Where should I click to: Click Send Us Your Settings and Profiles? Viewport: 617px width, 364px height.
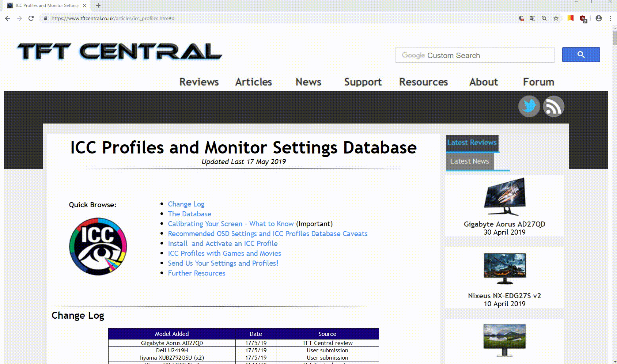(x=223, y=263)
